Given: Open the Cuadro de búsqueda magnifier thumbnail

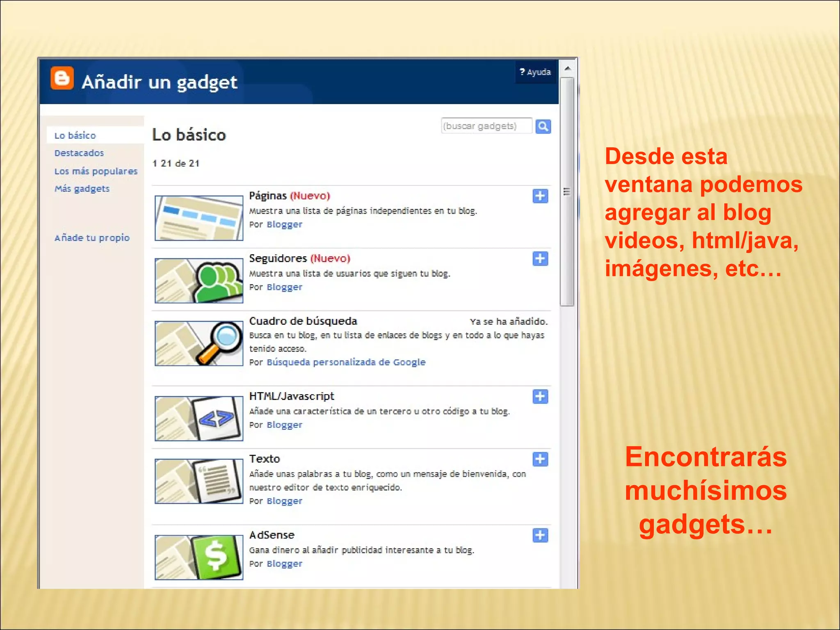Looking at the screenshot, I should (199, 343).
